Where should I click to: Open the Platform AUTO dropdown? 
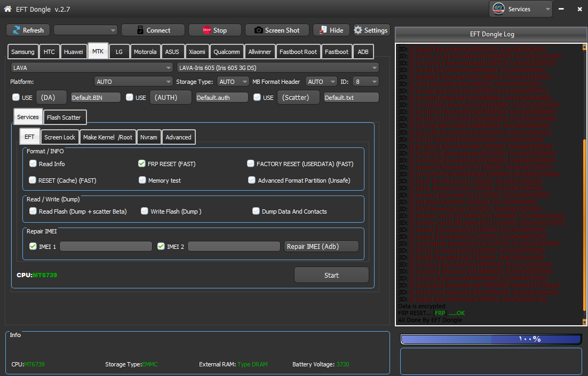pos(133,81)
